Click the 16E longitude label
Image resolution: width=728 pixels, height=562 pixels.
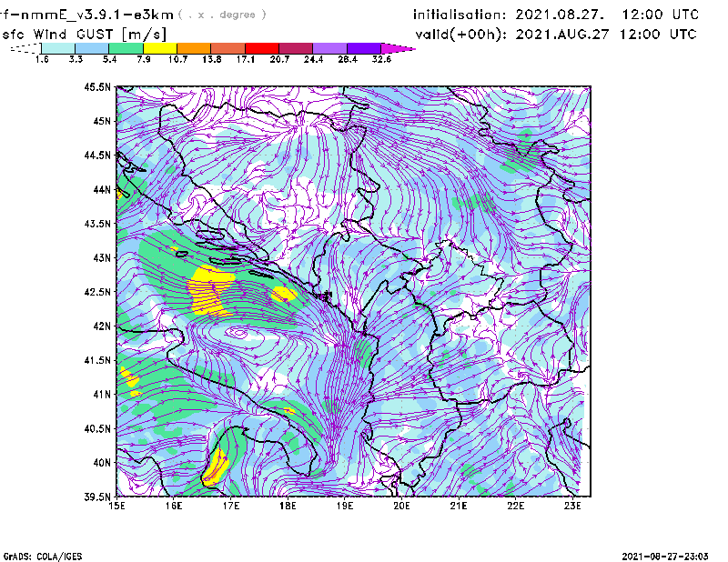click(x=174, y=506)
